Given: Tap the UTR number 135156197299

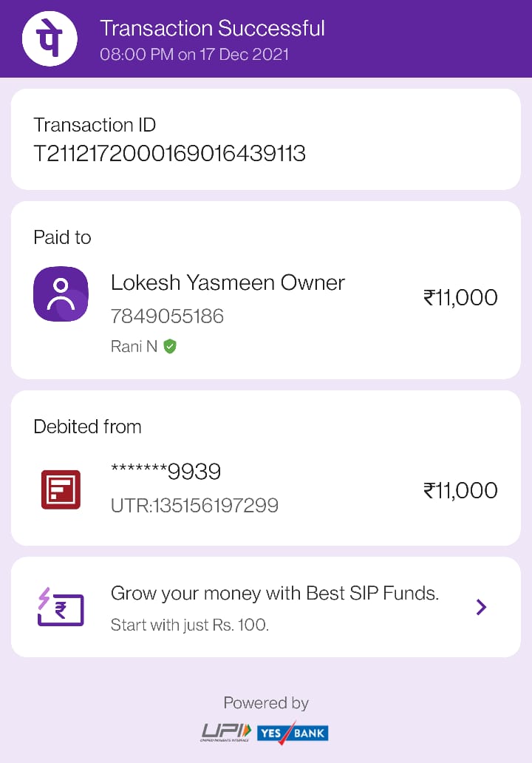Looking at the screenshot, I should click(194, 506).
